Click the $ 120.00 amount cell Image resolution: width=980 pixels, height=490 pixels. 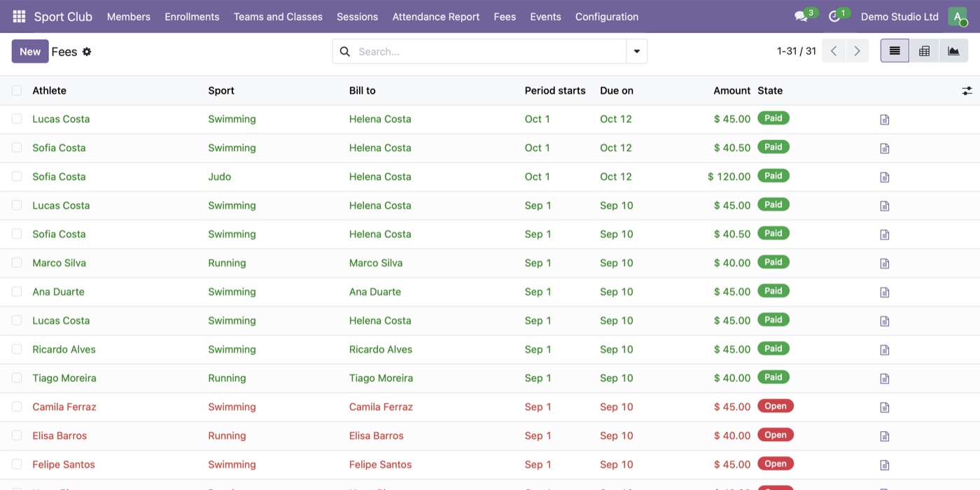point(729,176)
